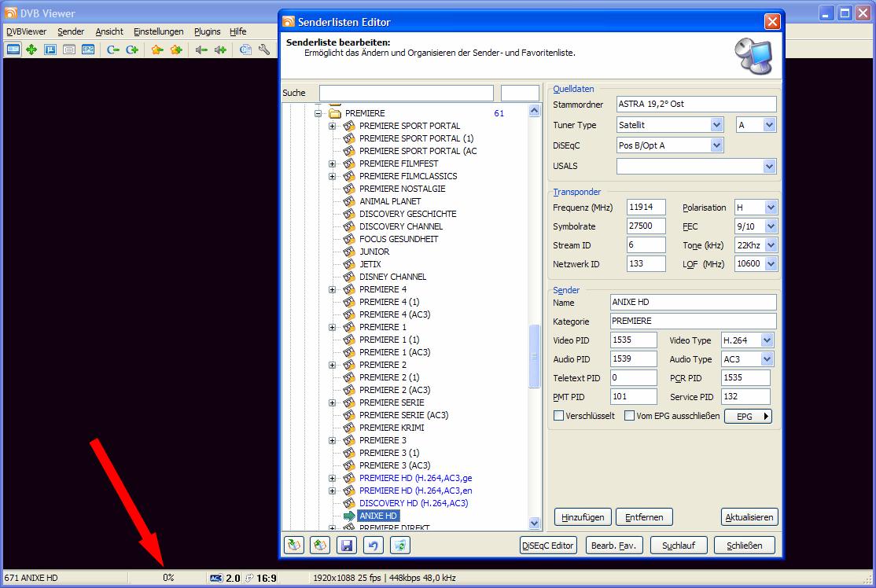Click the green fullscreen arrows toolbar icon
The width and height of the screenshot is (876, 588).
tap(31, 50)
